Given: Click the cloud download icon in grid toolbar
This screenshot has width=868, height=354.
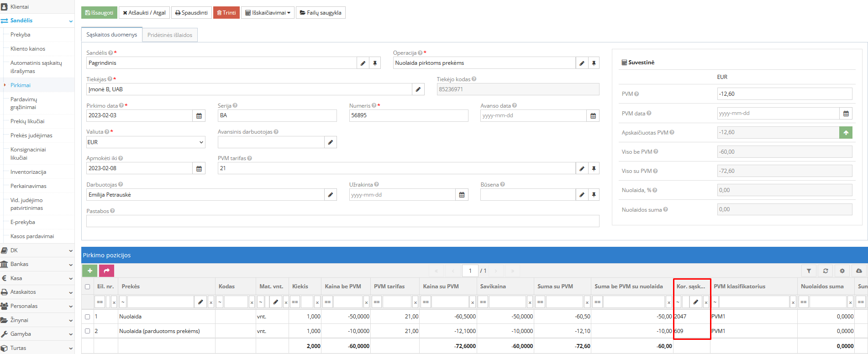Looking at the screenshot, I should [x=859, y=271].
